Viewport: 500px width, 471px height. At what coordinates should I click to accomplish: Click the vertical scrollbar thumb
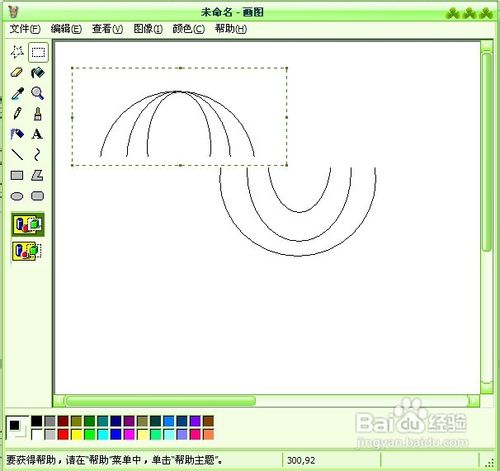[x=487, y=152]
